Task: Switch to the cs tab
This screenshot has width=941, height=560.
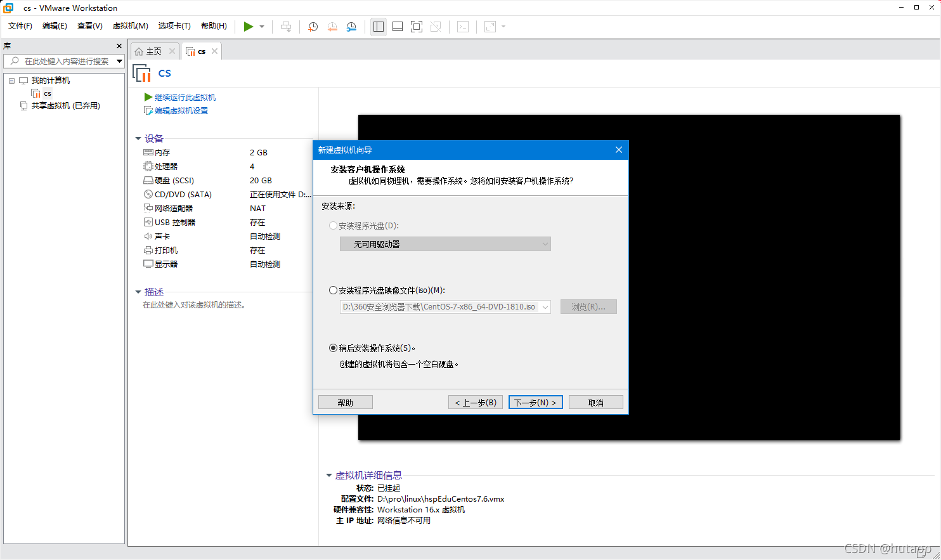Action: 201,51
